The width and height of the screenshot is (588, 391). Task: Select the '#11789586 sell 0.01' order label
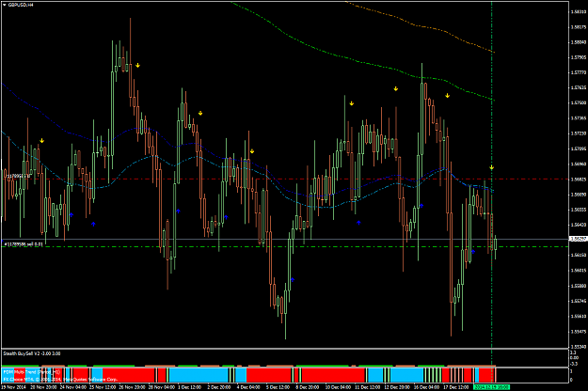pos(24,244)
